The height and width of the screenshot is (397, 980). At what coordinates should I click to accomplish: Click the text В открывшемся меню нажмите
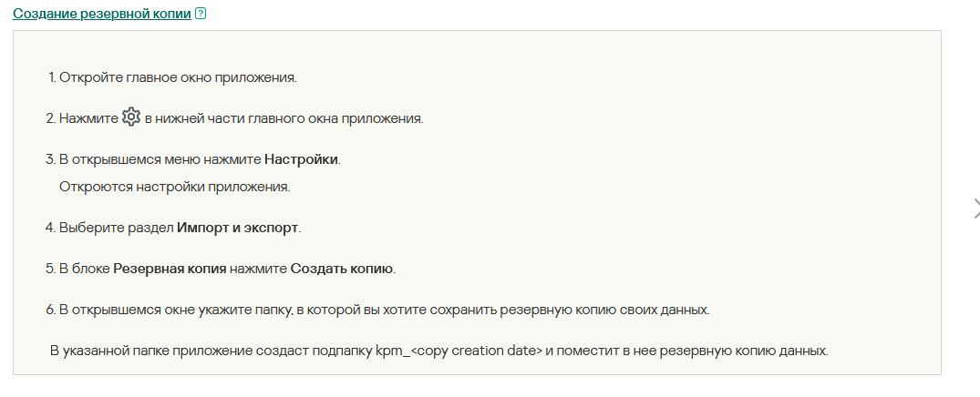160,159
